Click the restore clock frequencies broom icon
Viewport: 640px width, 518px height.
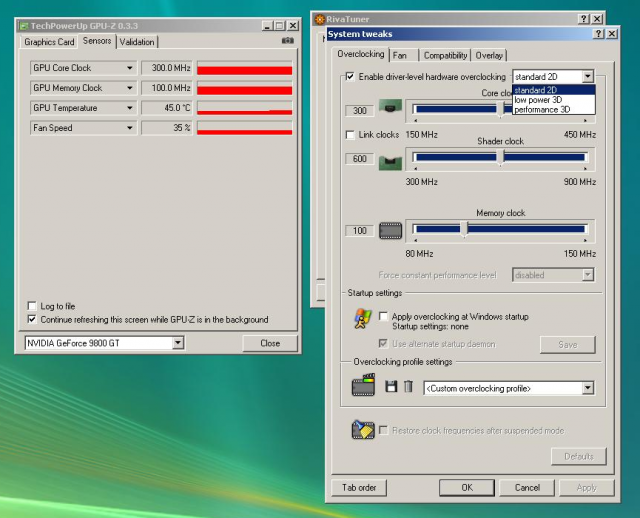363,430
